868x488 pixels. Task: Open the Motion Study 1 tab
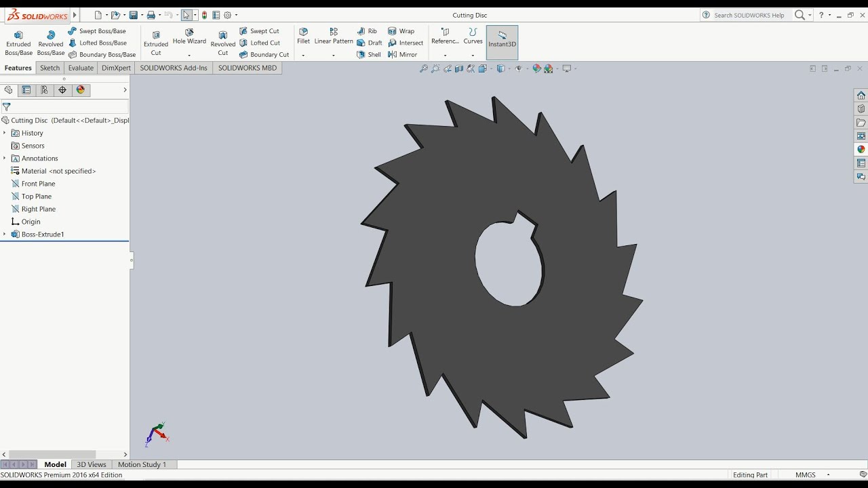(142, 464)
